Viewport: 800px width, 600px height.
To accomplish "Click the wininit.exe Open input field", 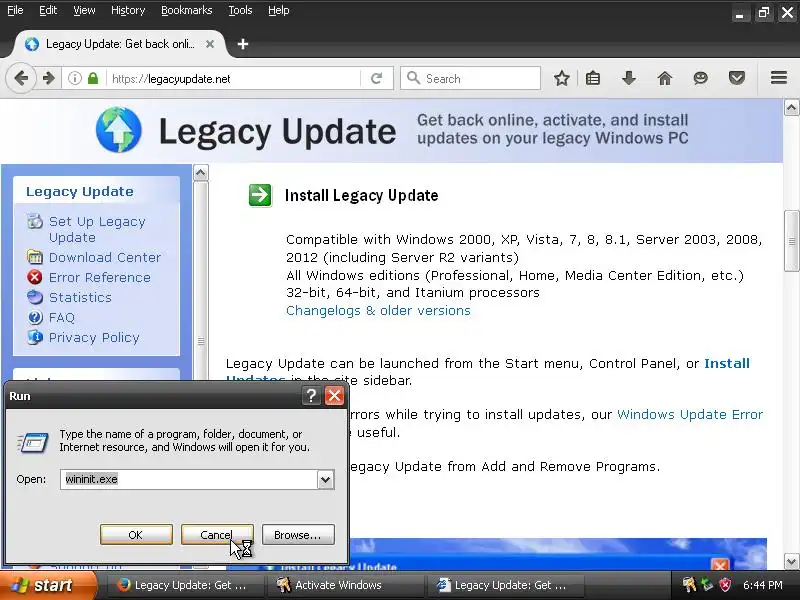I will coord(189,480).
